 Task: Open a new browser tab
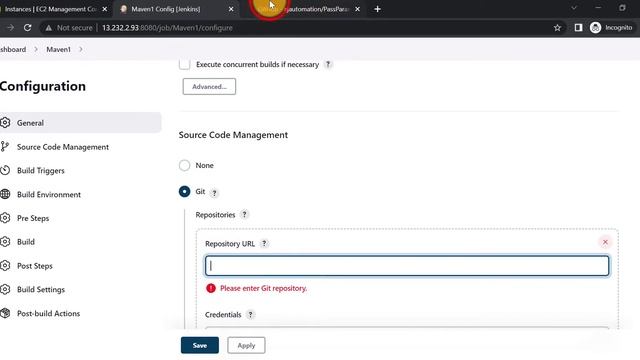pos(378,9)
